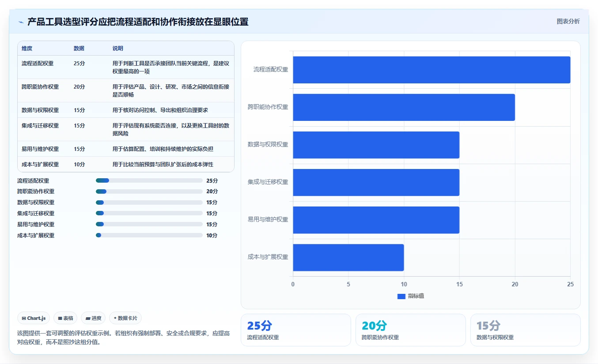Click the 易用与维护权重 progress bar

click(149, 224)
